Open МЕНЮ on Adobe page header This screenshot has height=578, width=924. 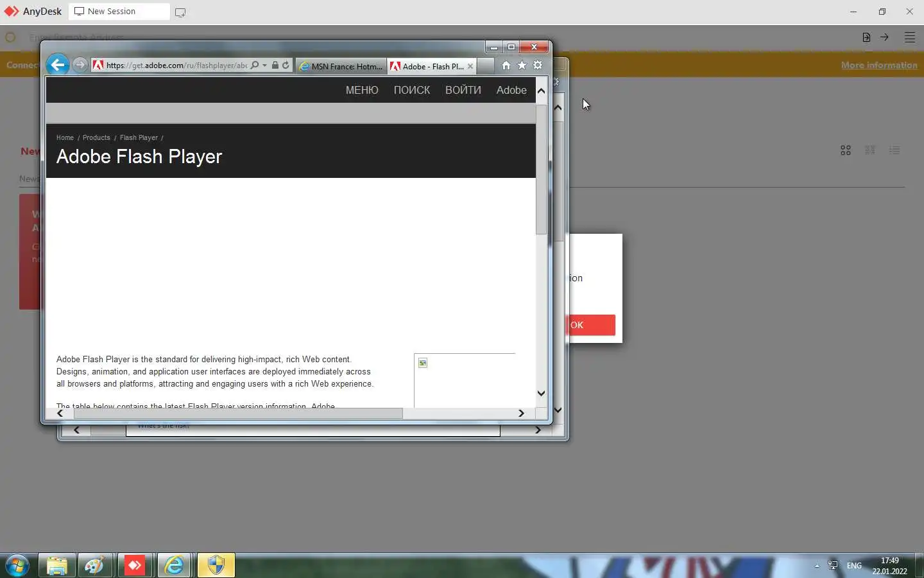pos(362,91)
